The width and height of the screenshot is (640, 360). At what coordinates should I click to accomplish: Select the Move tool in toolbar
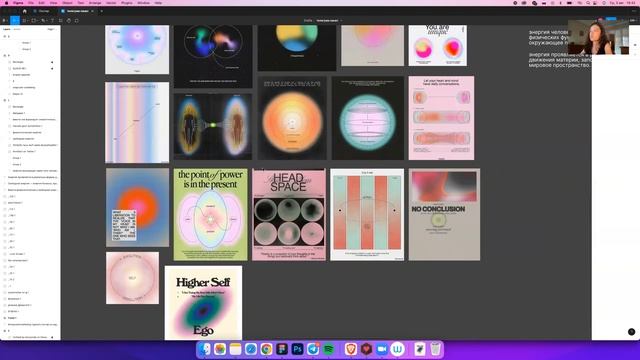click(15, 20)
